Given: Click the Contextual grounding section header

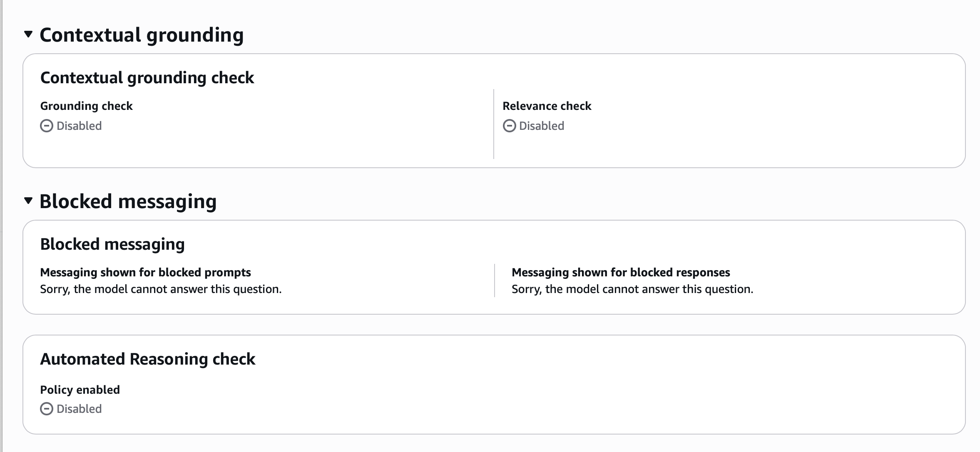Looking at the screenshot, I should 142,35.
